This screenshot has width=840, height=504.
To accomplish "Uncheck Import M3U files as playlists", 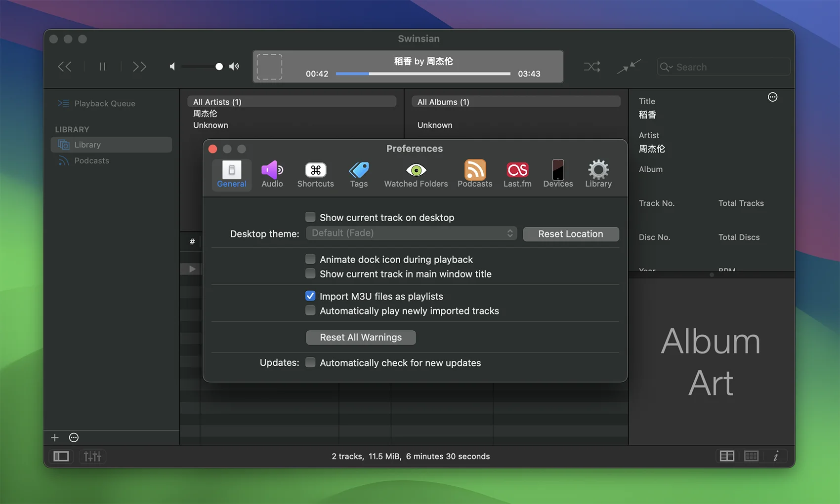I will coord(310,296).
